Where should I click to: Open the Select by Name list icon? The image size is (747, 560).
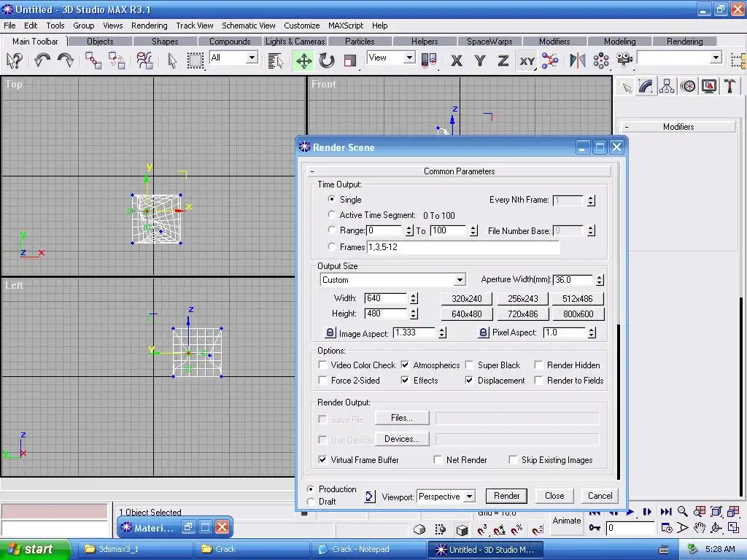coord(275,61)
